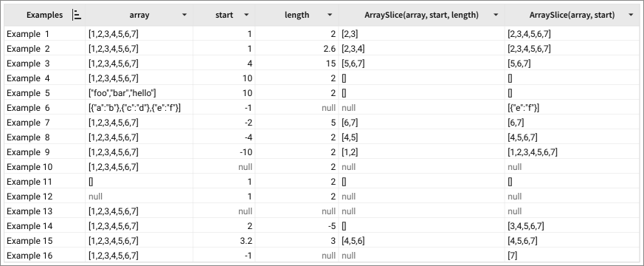Select the null array cell in Example 12
Image resolution: width=644 pixels, height=266 pixels.
tap(139, 197)
